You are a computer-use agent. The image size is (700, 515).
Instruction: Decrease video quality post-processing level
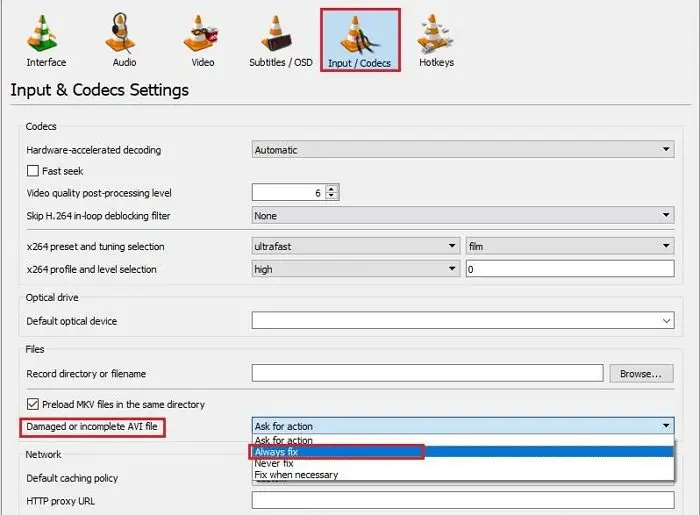tap(331, 196)
